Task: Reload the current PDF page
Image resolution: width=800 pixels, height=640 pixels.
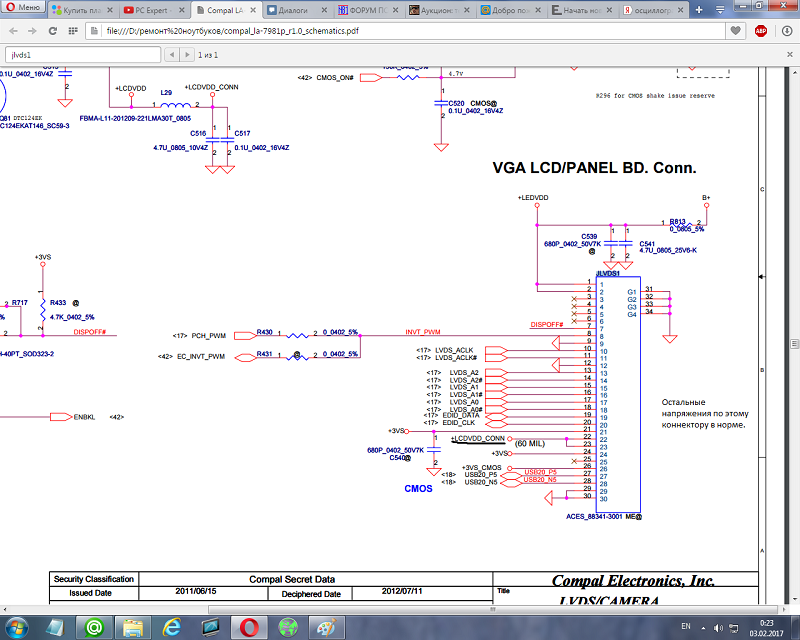Action: 53,31
